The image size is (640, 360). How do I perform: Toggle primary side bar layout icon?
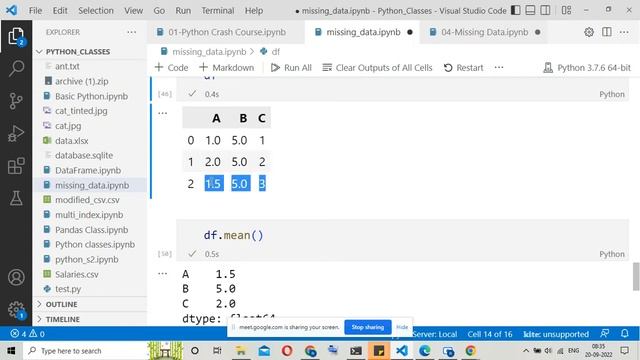coord(516,10)
